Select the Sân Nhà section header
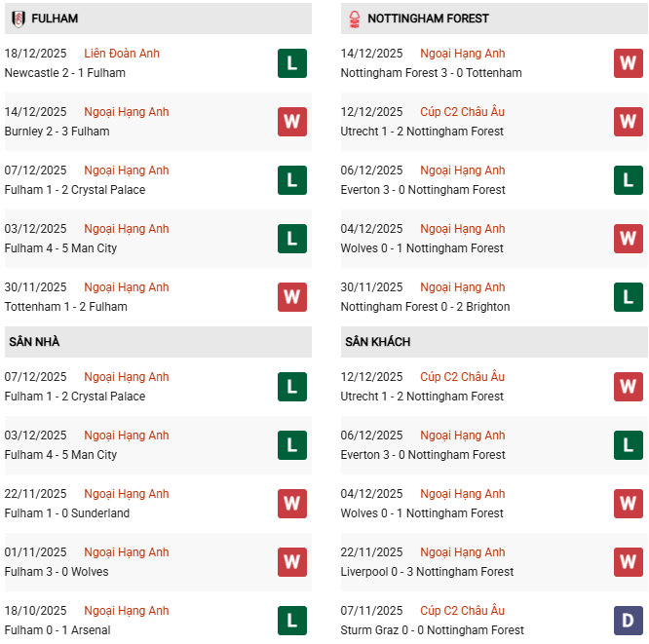This screenshot has width=649, height=644. pyautogui.click(x=35, y=342)
